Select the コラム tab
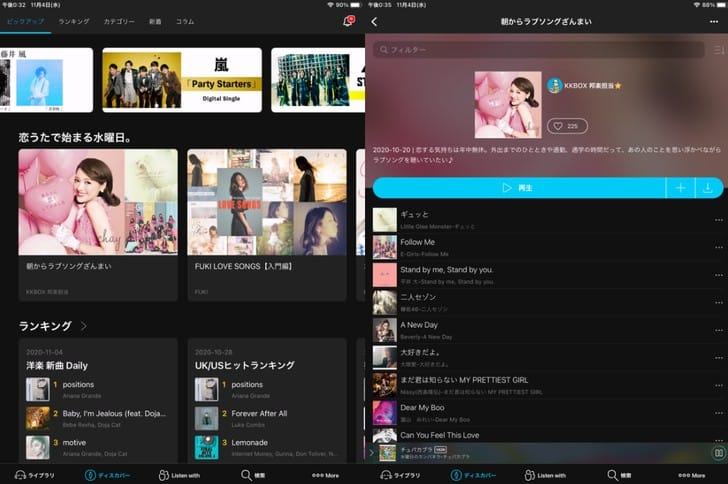Image resolution: width=728 pixels, height=484 pixels. (x=185, y=21)
